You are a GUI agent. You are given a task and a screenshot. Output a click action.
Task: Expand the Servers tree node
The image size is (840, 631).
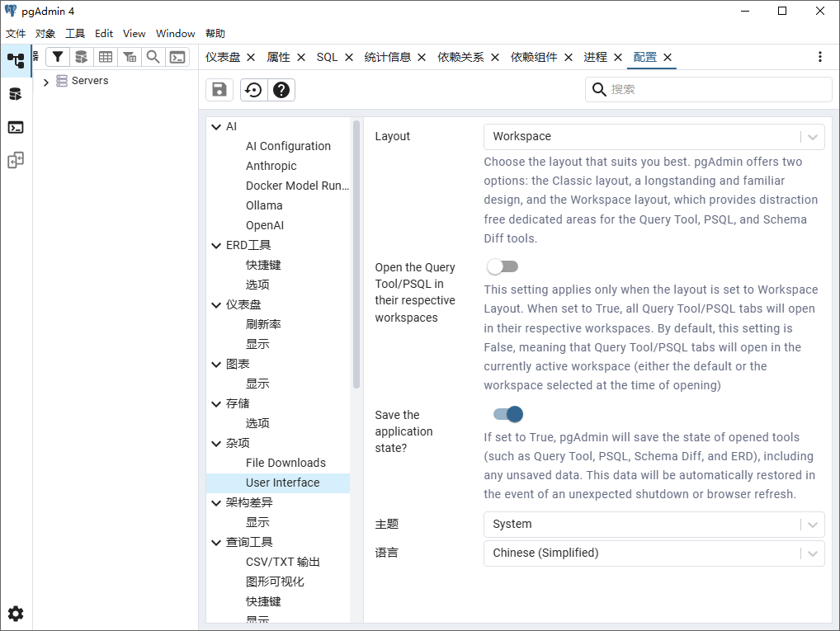46,82
